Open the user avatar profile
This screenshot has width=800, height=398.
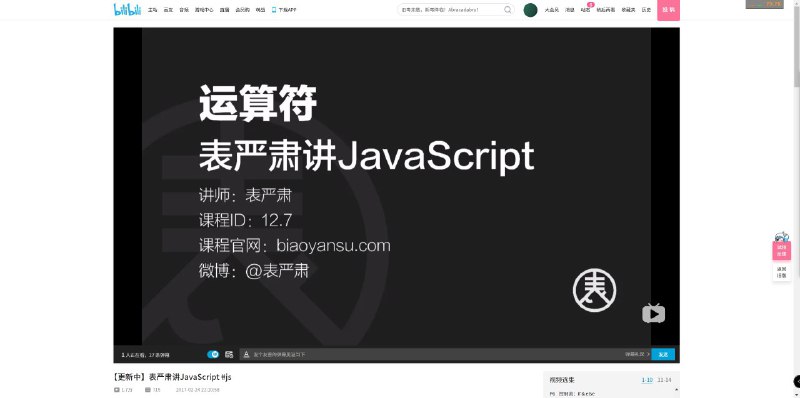pos(531,10)
